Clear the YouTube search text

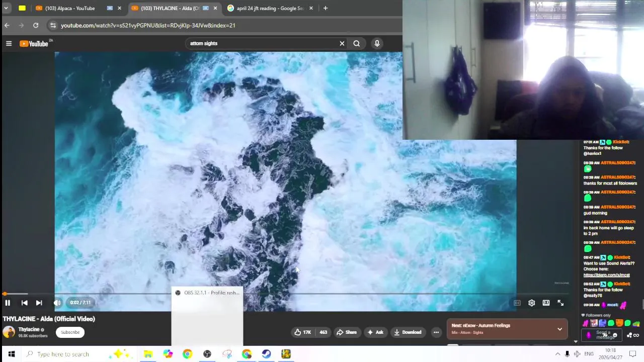[342, 43]
